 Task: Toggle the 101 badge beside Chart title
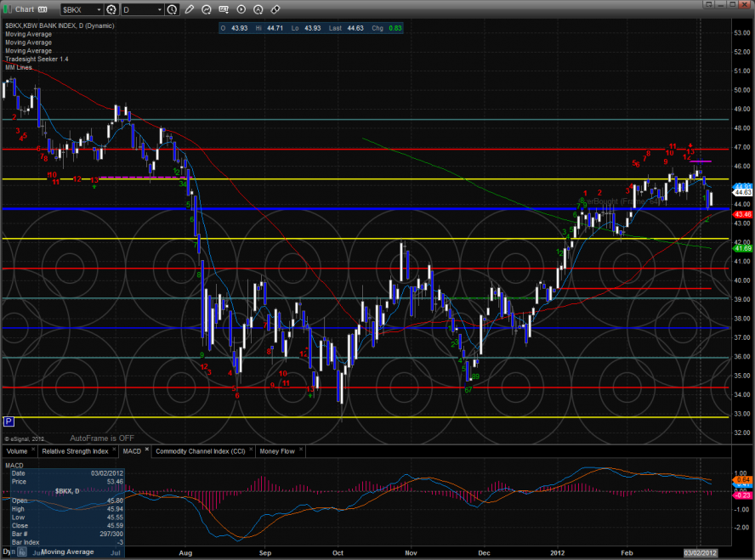[42, 9]
